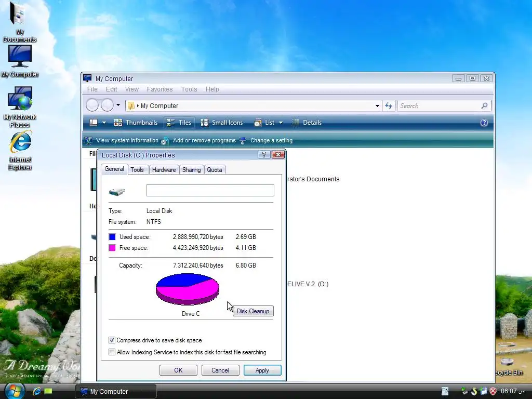This screenshot has height=399, width=532.
Task: Switch to the Sharing tab
Action: coord(191,170)
